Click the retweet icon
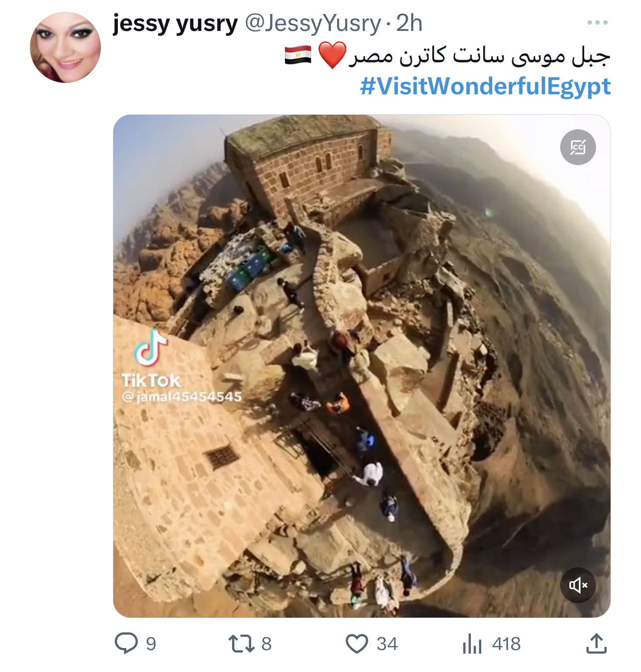 point(242,644)
